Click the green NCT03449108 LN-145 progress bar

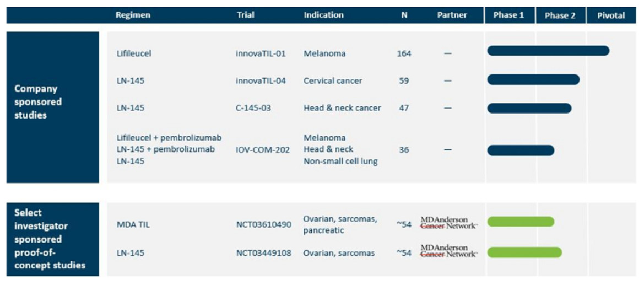coord(524,252)
